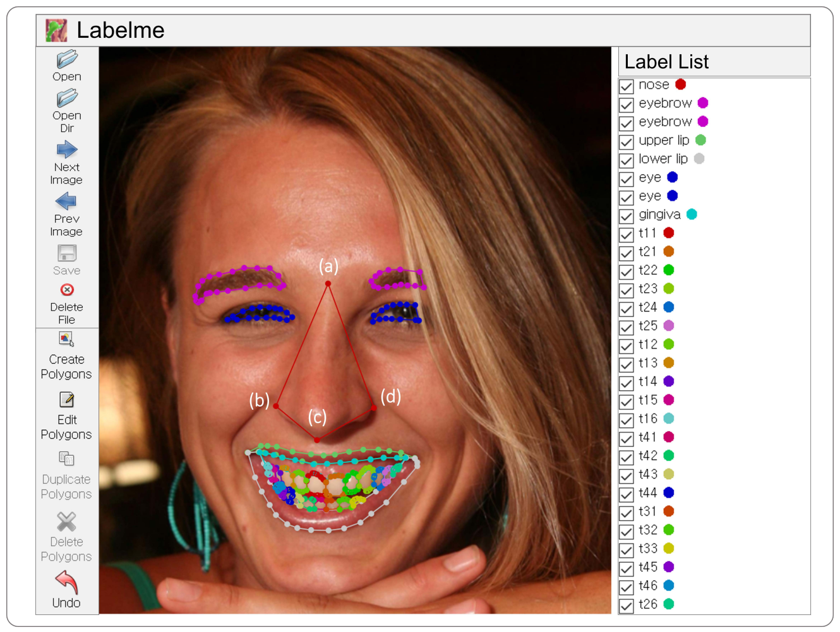
Task: Go back to Prev Image
Action: [66, 202]
